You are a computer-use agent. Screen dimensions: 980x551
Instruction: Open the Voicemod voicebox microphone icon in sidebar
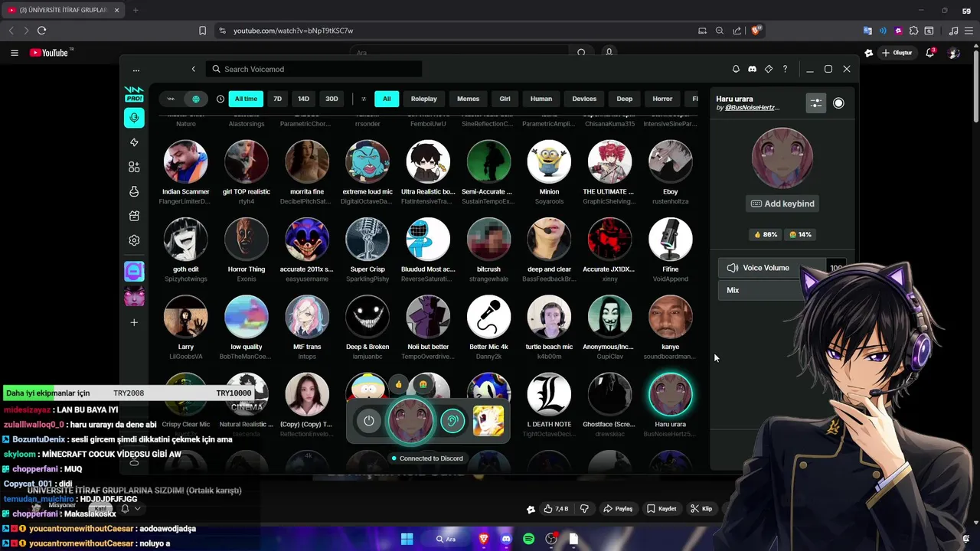134,118
